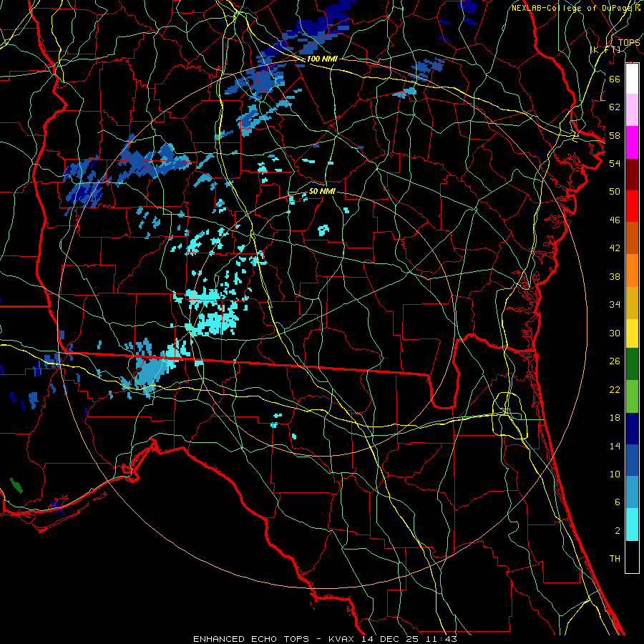Click the light pink legend swatch
This screenshot has height=644, width=644.
[632, 110]
